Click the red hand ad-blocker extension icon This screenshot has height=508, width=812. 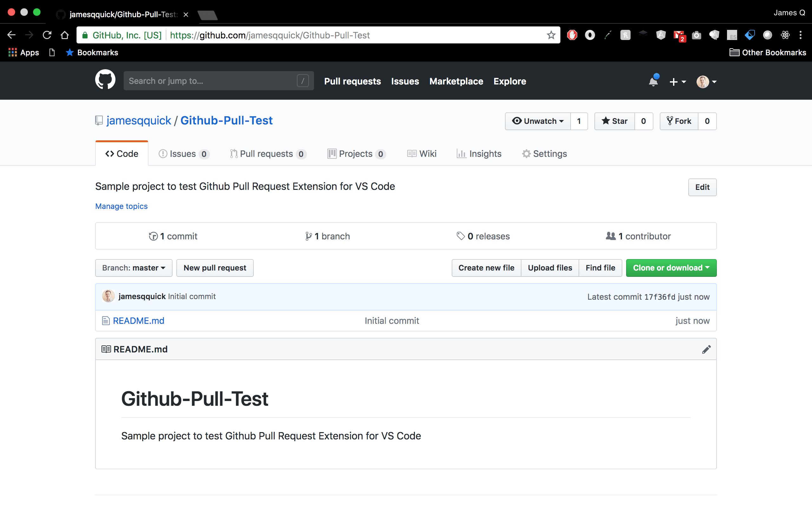pyautogui.click(x=572, y=35)
